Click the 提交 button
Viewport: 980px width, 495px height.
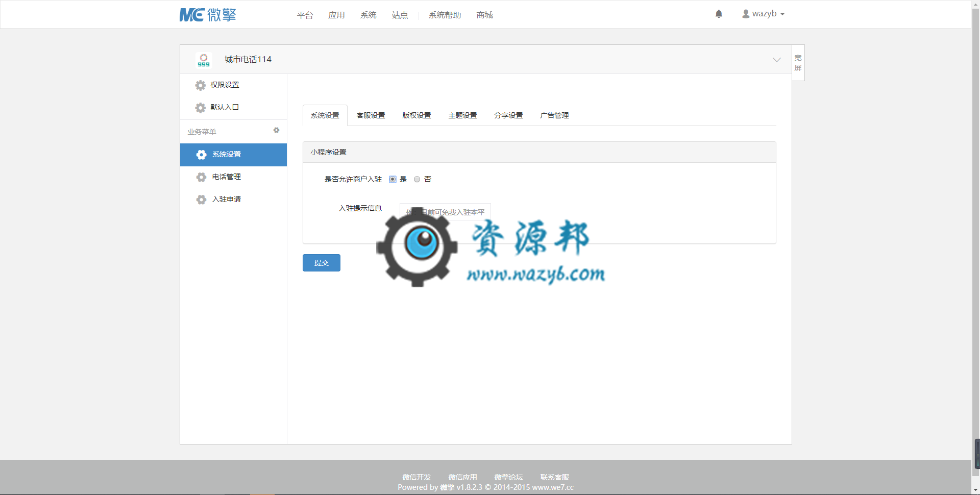(322, 263)
